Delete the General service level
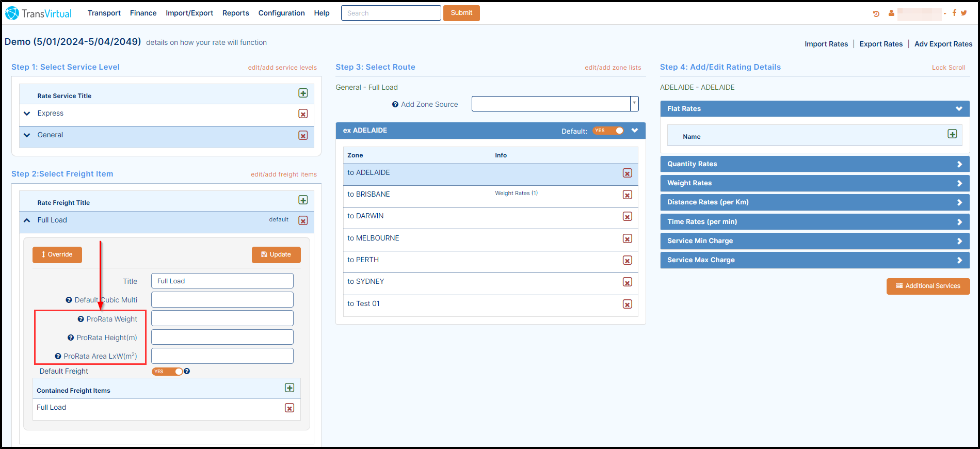 [303, 135]
